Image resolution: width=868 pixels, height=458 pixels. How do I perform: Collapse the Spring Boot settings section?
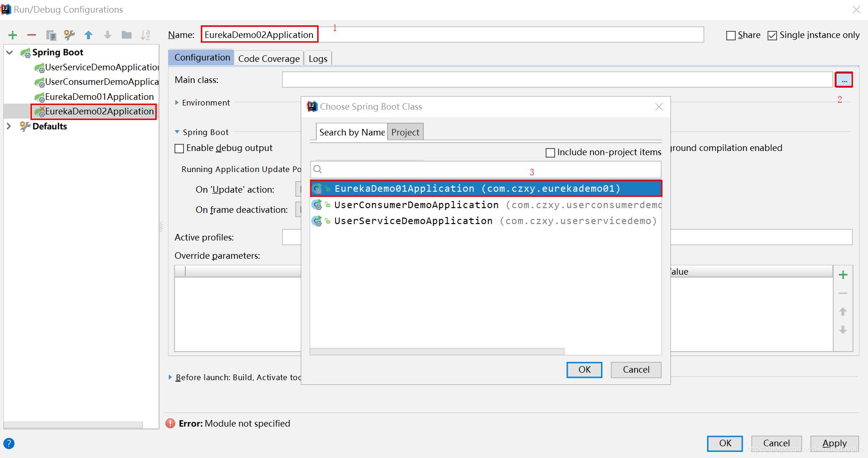coord(177,132)
